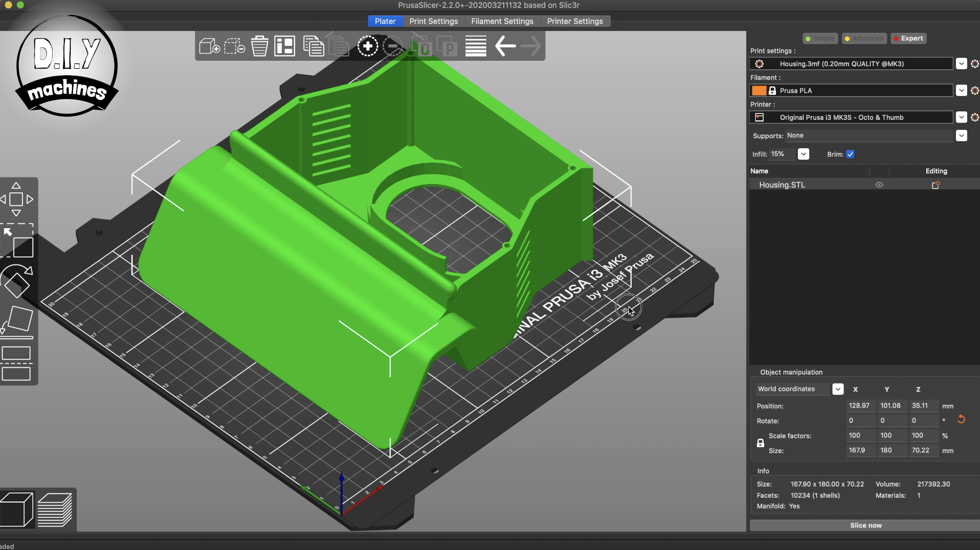This screenshot has width=980, height=550.
Task: Reset rotation with the orange arrow
Action: [961, 419]
